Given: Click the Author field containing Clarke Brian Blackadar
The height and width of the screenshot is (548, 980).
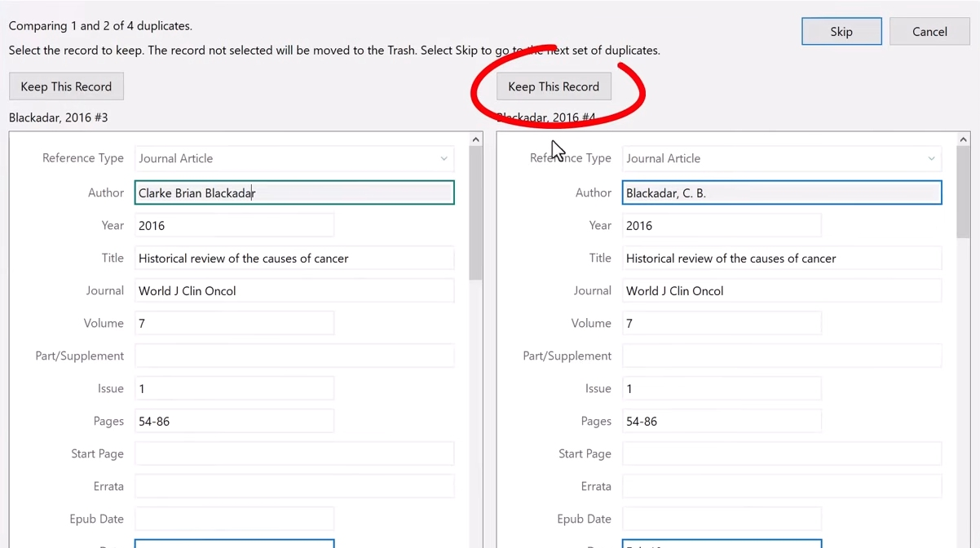Looking at the screenshot, I should pyautogui.click(x=294, y=193).
